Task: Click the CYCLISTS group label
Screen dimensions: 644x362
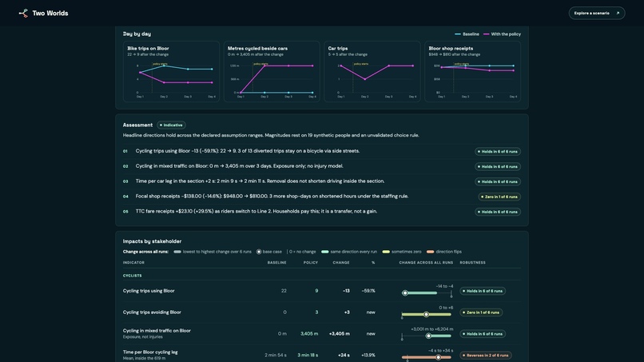Action: click(x=133, y=276)
